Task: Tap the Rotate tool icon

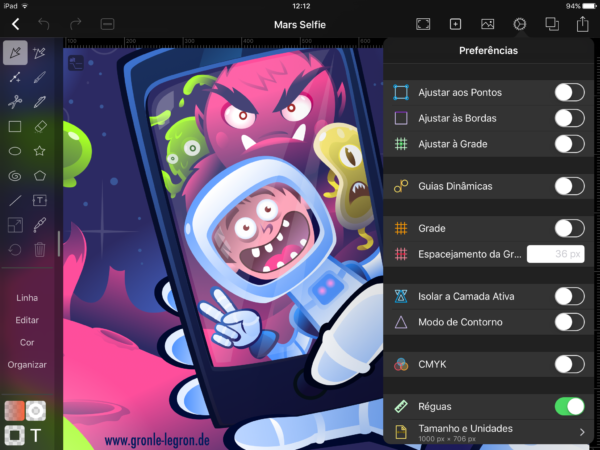Action: tap(15, 249)
